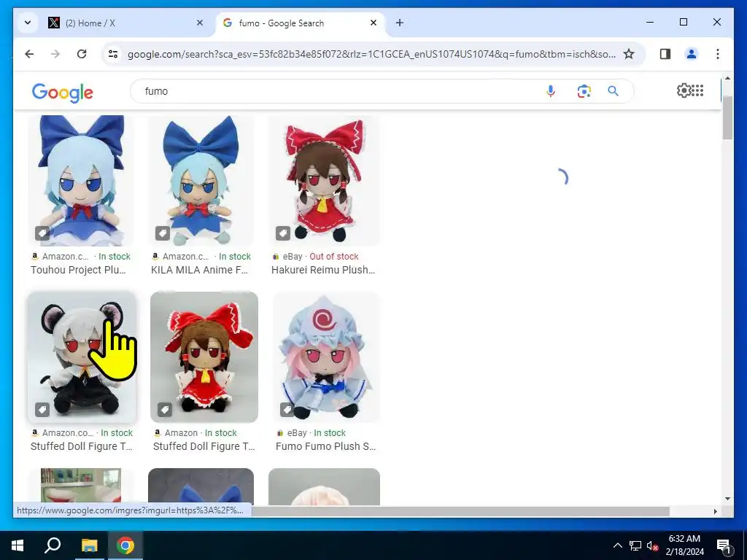The image size is (747, 560).
Task: Open Windows taskbar search
Action: click(53, 545)
